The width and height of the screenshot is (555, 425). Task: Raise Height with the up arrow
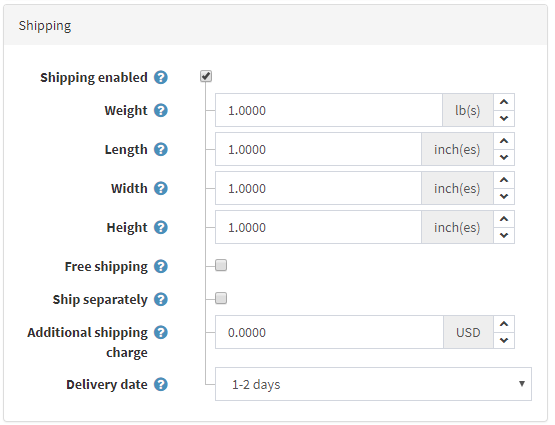[x=504, y=219]
